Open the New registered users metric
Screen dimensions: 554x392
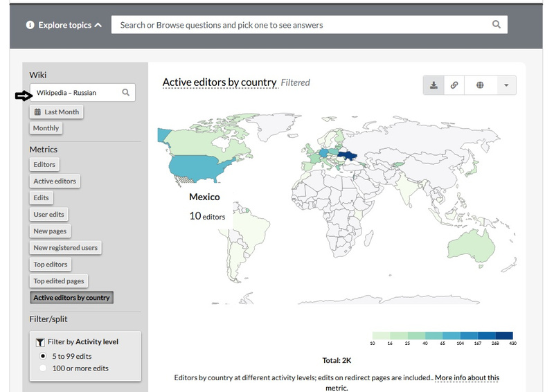[x=66, y=248]
